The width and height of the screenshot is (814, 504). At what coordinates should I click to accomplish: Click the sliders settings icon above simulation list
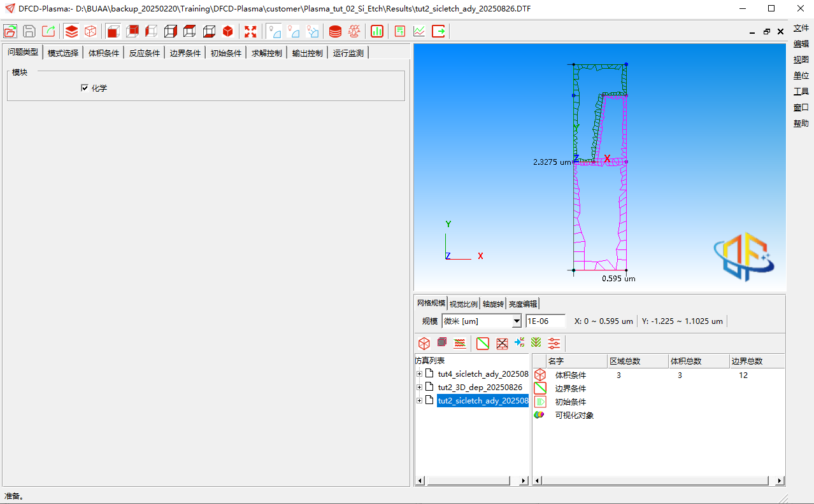pyautogui.click(x=554, y=344)
